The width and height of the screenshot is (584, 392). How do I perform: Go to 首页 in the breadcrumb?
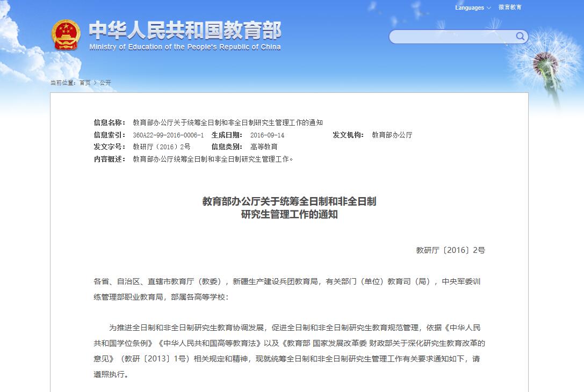(84, 83)
